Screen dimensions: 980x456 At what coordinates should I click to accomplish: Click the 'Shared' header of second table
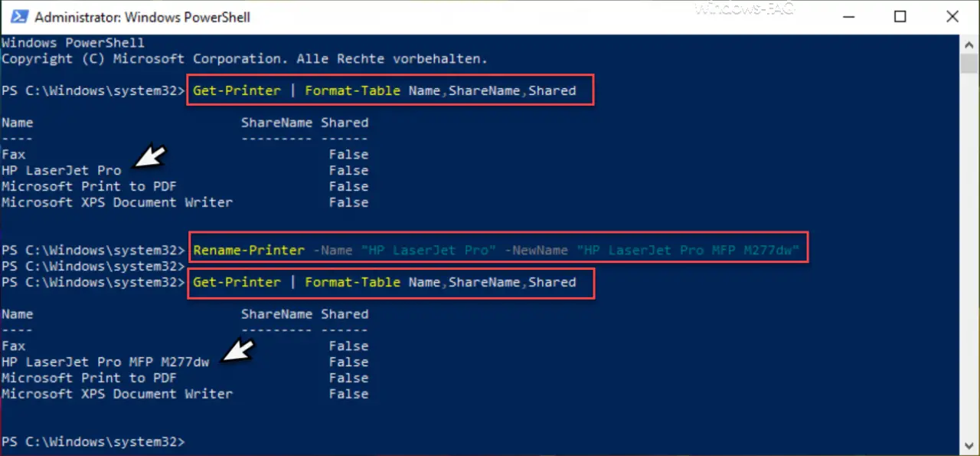[345, 314]
